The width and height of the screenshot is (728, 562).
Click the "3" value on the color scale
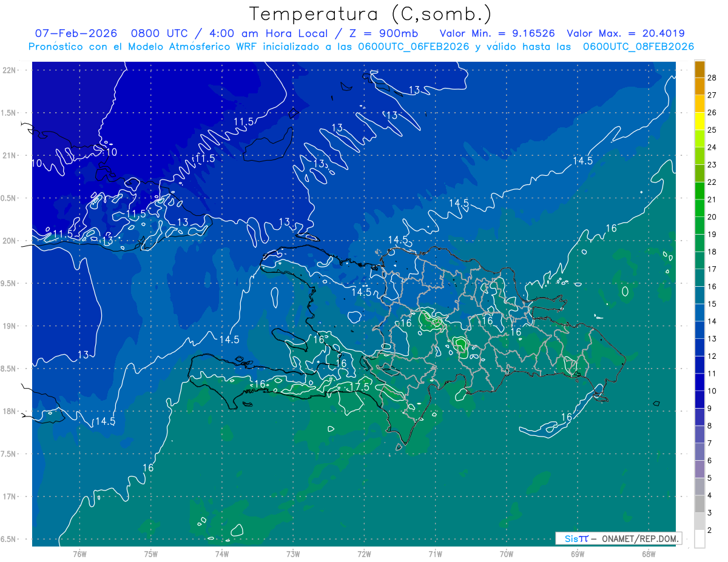[710, 513]
